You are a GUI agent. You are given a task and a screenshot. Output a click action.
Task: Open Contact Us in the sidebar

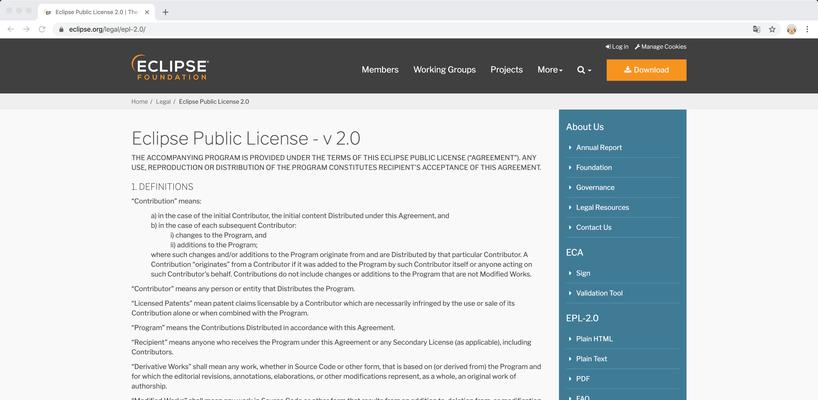coord(594,227)
